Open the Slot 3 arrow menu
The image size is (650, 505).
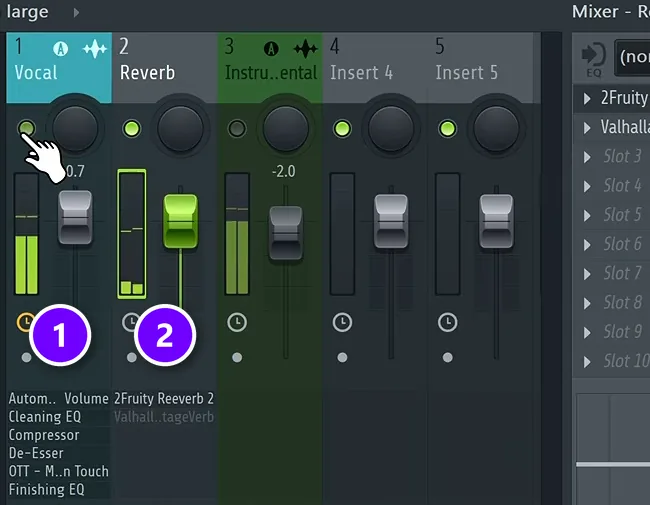pos(587,157)
